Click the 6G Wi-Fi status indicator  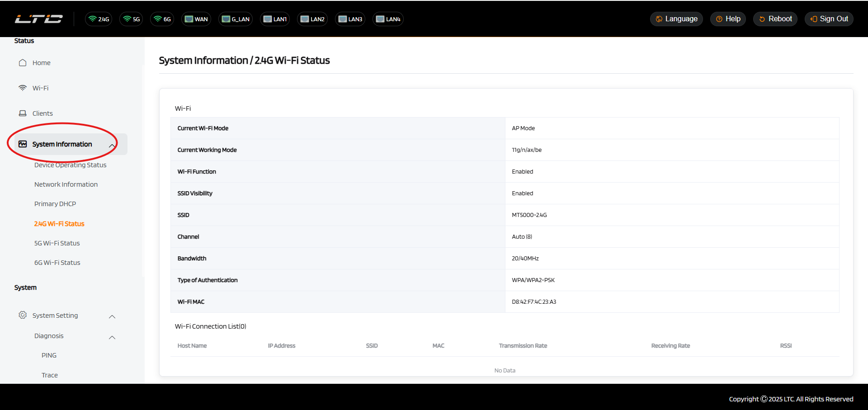point(162,19)
